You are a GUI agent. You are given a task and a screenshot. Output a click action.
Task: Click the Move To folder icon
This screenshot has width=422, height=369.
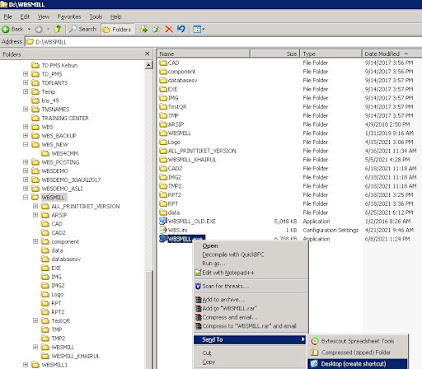(x=144, y=29)
